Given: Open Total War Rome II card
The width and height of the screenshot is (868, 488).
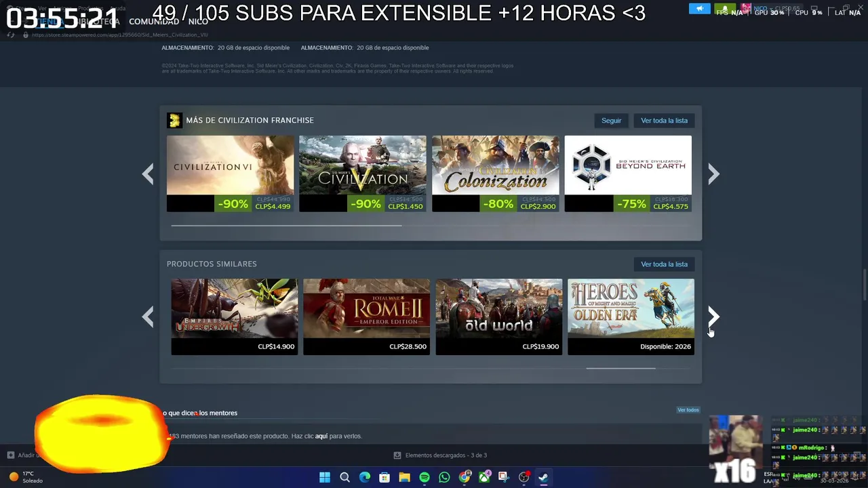Looking at the screenshot, I should coord(366,317).
